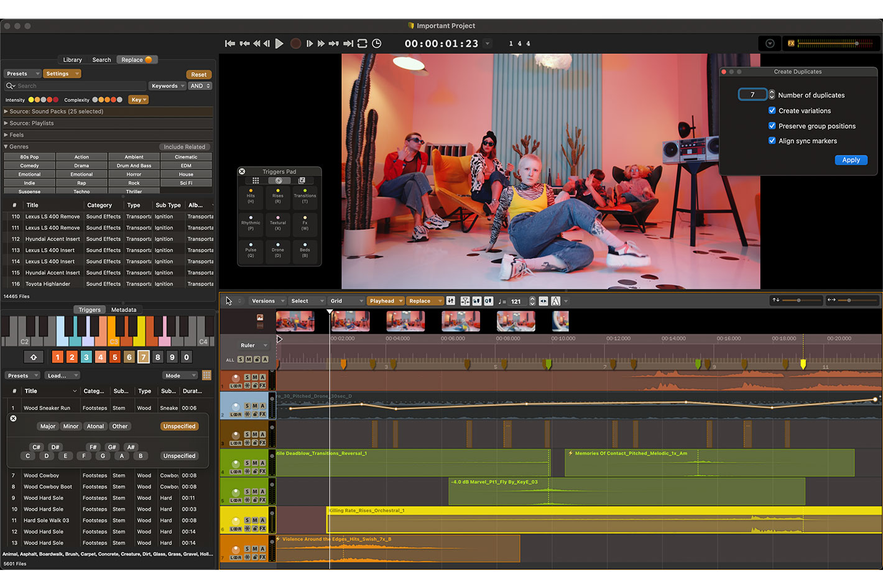Open the Versions dropdown
This screenshot has width=883, height=588.
pyautogui.click(x=267, y=301)
